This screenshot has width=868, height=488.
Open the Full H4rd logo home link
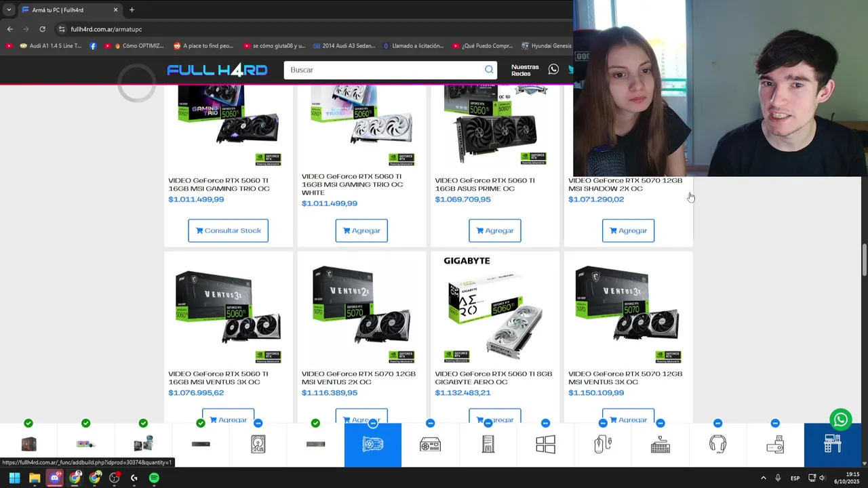(x=217, y=70)
